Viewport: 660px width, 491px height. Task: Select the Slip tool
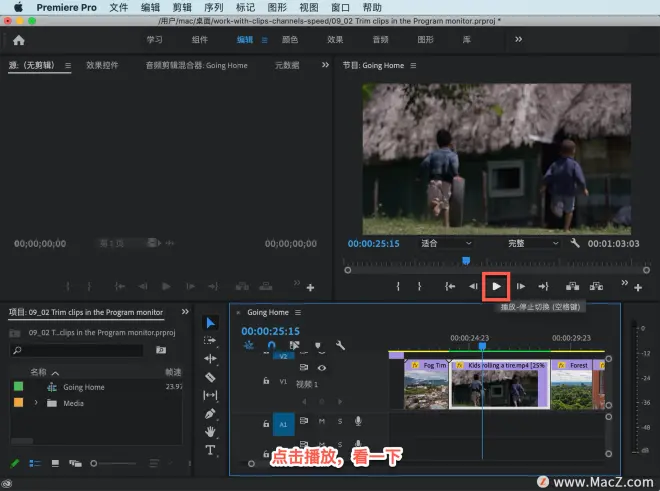tap(210, 395)
